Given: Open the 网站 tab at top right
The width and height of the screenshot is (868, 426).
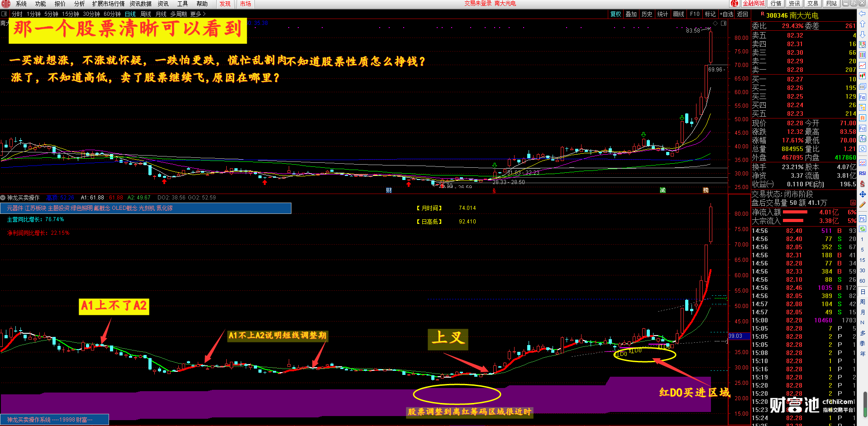Looking at the screenshot, I should [831, 4].
